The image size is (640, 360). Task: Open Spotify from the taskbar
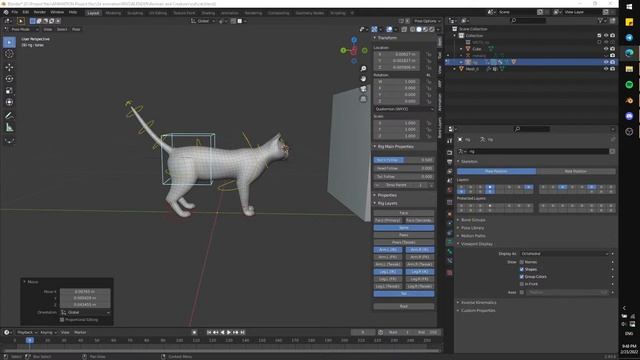629,84
